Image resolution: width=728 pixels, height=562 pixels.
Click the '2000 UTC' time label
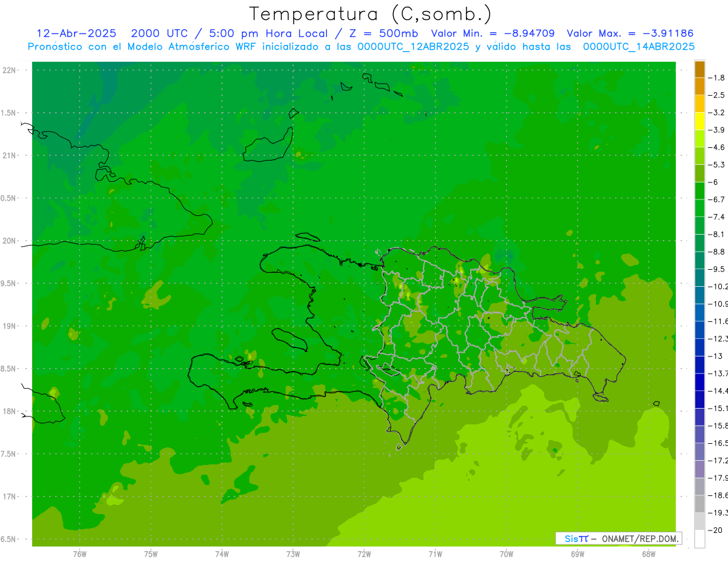click(159, 33)
